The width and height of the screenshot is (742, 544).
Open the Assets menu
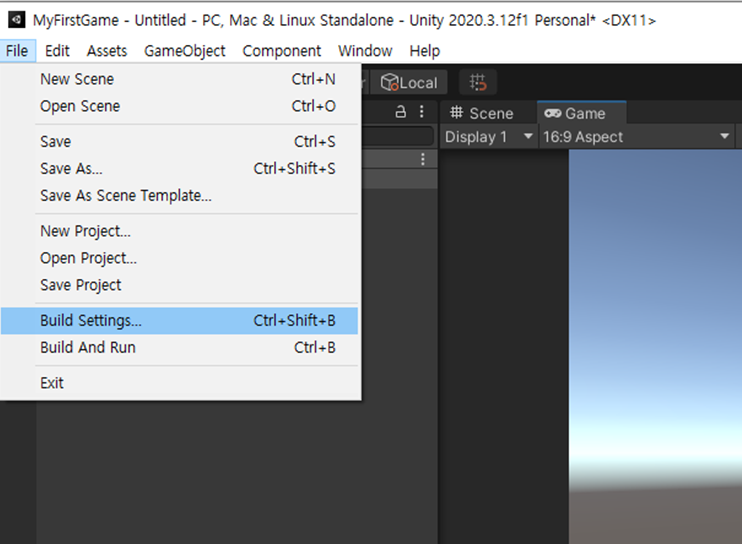[107, 51]
